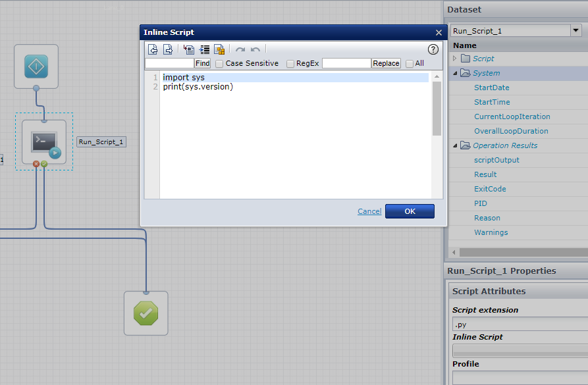Click the export script to file icon
The width and height of the screenshot is (588, 385).
(168, 49)
